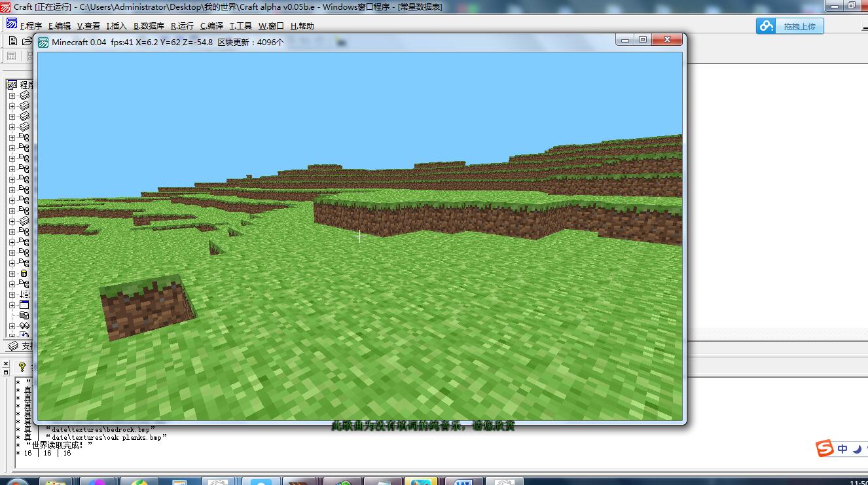Click the cloud upload icon
868x485 pixels.
coord(766,26)
